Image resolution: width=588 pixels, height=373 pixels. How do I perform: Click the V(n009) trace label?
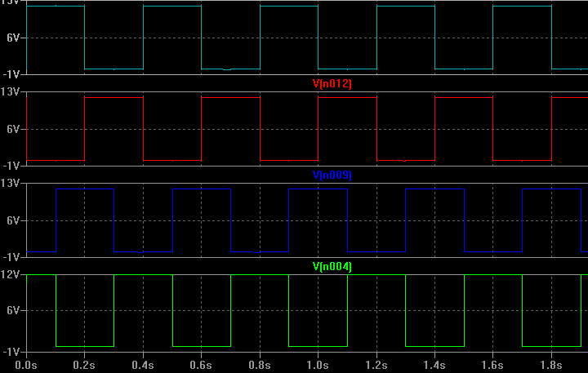tap(332, 175)
